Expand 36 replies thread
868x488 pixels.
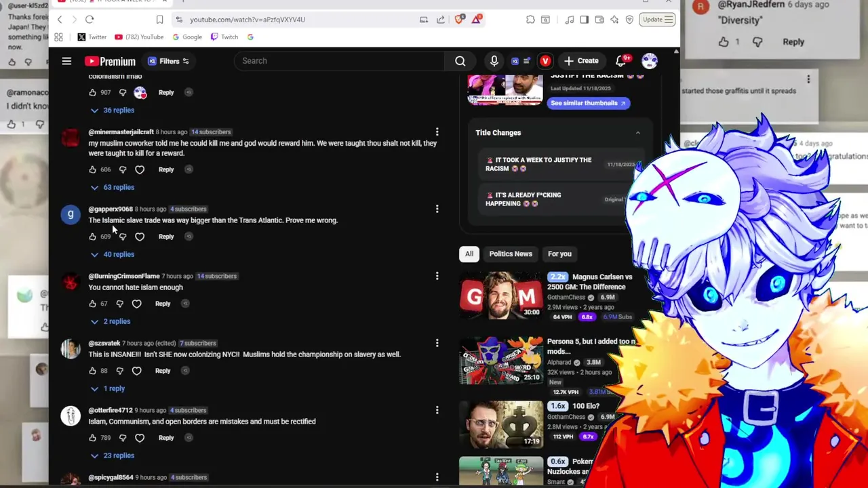tap(113, 110)
